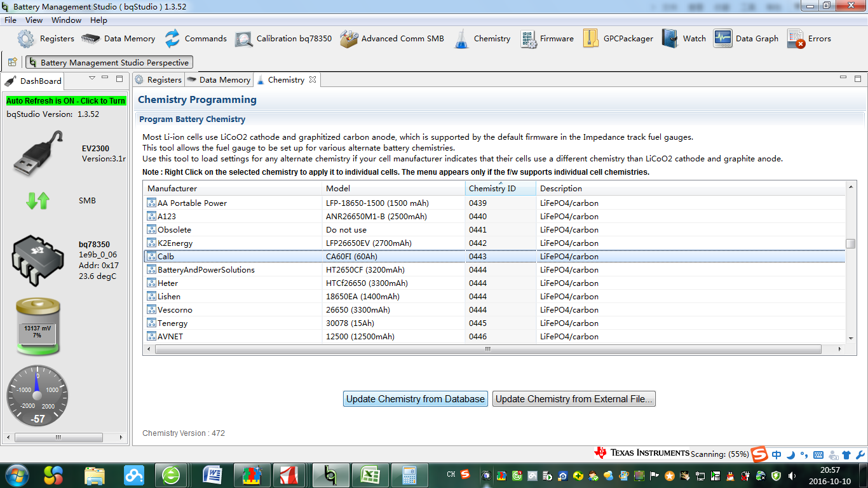The height and width of the screenshot is (488, 868).
Task: Open the Calculator from the taskbar
Action: pos(409,475)
